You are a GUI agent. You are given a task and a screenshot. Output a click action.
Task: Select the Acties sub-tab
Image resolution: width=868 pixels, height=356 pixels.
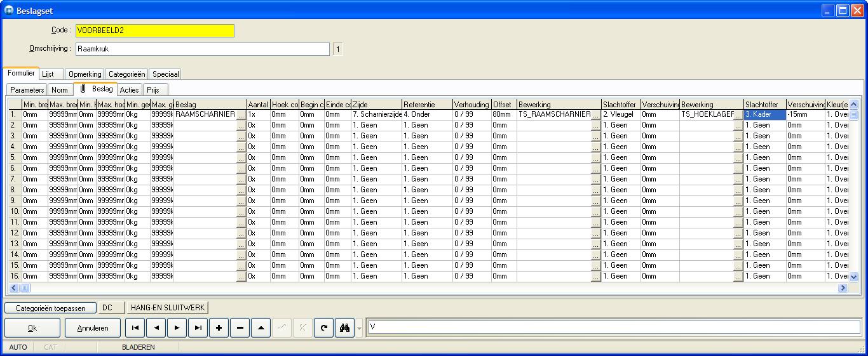[x=130, y=90]
